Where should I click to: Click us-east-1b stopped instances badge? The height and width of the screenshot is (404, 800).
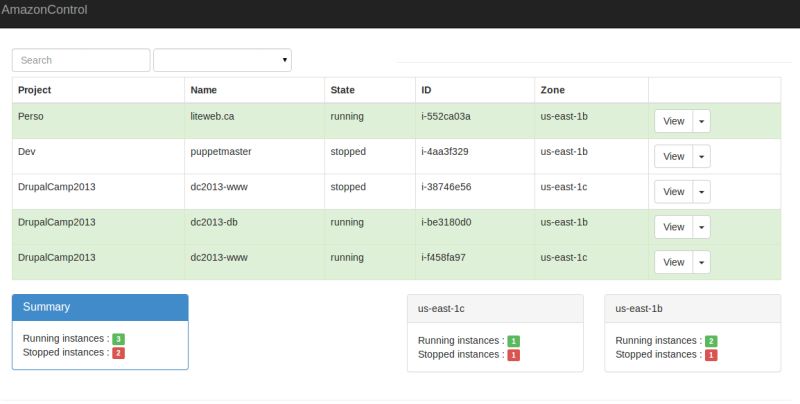click(x=711, y=355)
